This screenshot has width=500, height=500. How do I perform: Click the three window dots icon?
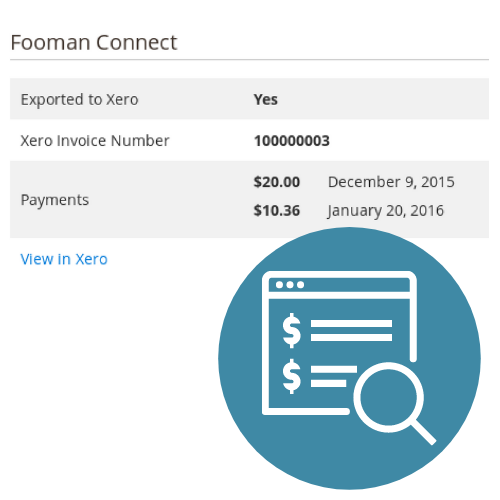pyautogui.click(x=290, y=285)
